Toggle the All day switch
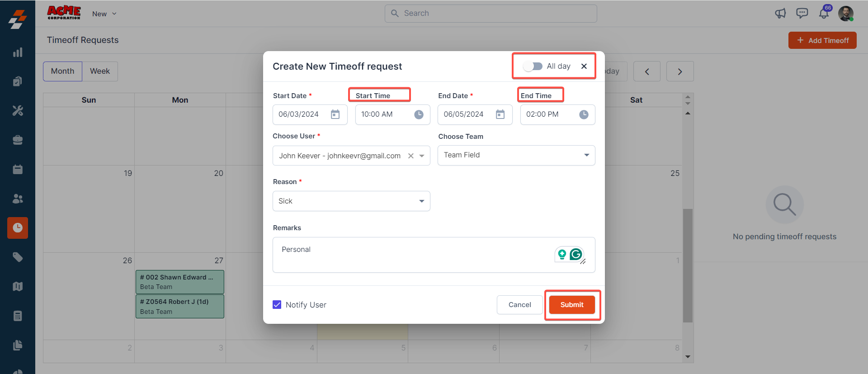 point(533,66)
